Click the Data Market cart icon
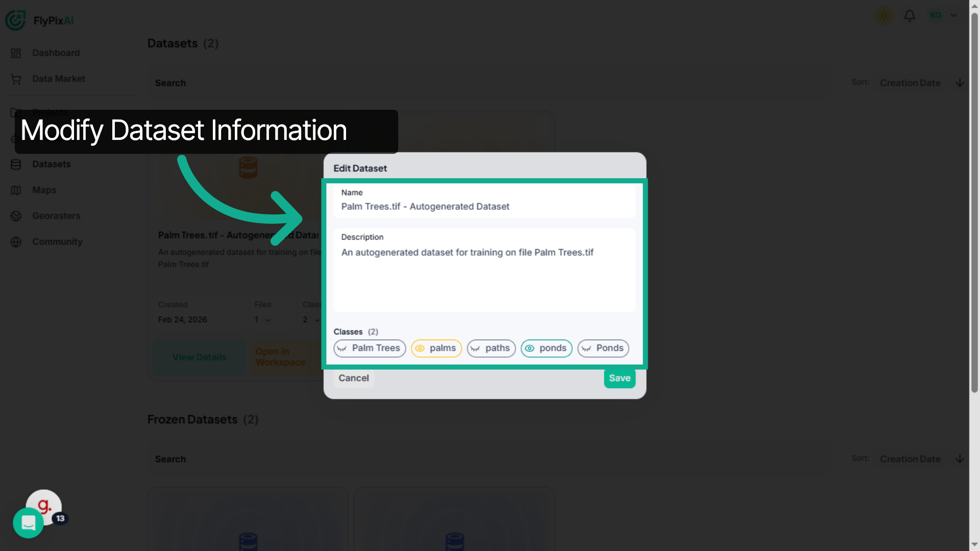 tap(16, 79)
